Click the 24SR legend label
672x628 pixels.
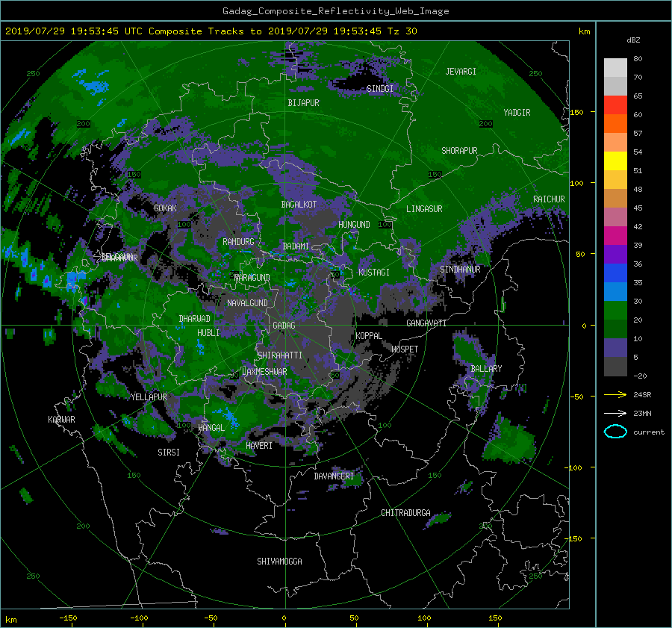click(x=642, y=395)
